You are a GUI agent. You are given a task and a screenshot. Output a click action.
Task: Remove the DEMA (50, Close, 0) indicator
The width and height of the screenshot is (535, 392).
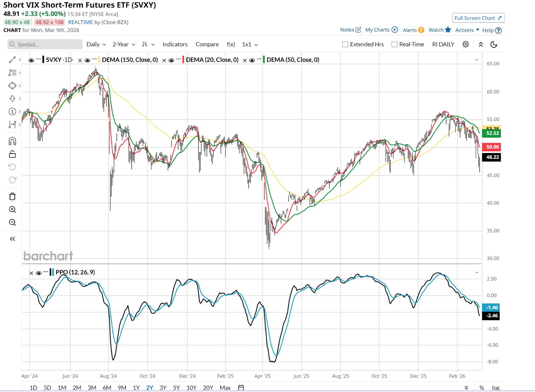pyautogui.click(x=245, y=60)
